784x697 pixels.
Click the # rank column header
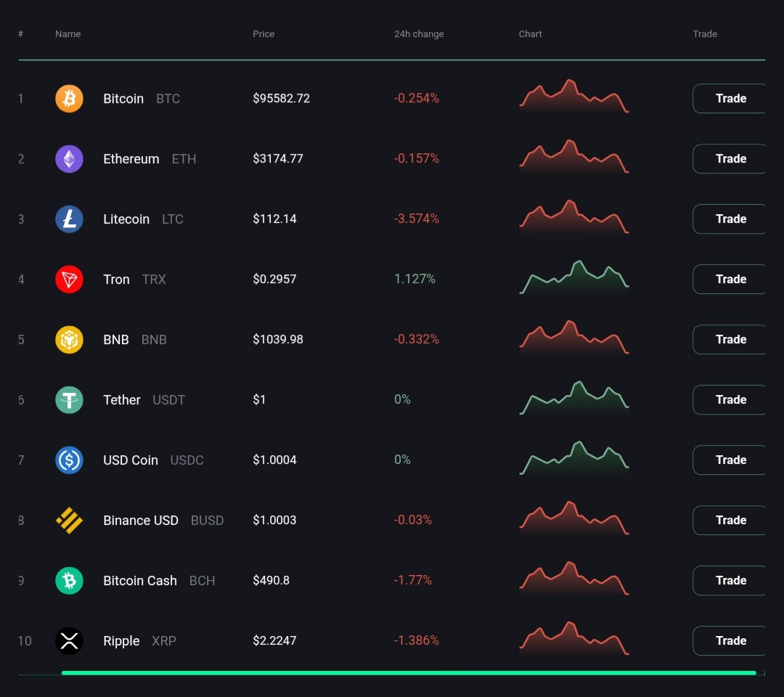pos(20,34)
